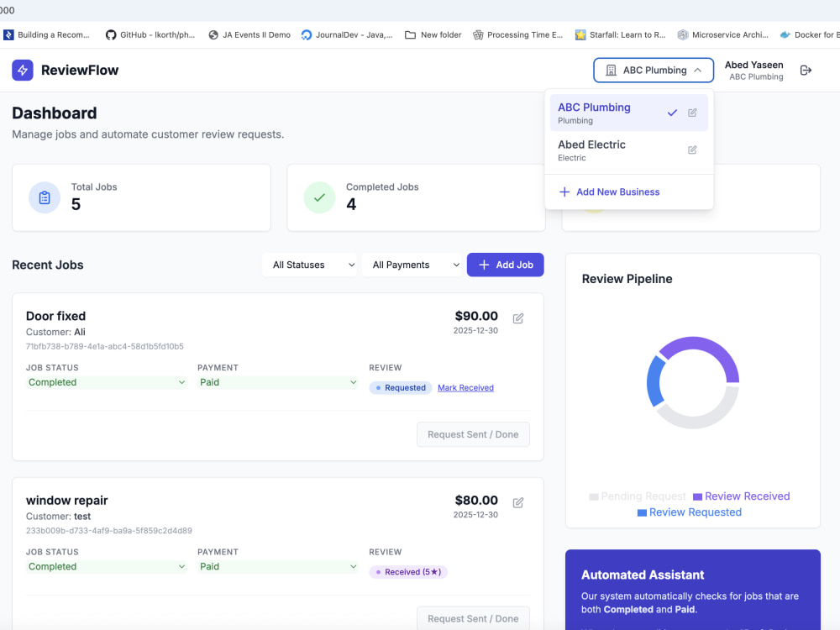Open window repair job status dropdown
Image resolution: width=840 pixels, height=630 pixels.
[x=106, y=566]
